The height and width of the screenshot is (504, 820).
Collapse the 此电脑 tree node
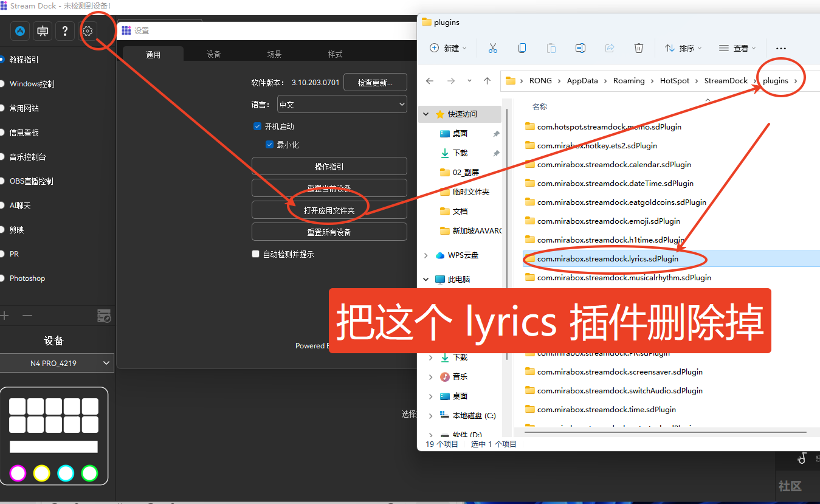click(426, 280)
